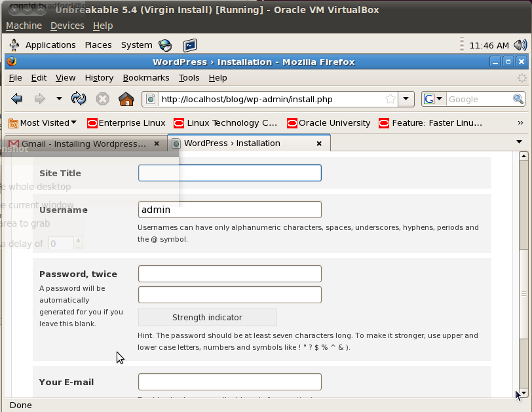This screenshot has width=532, height=412.
Task: Open the list all tabs dropdown
Action: click(x=519, y=141)
